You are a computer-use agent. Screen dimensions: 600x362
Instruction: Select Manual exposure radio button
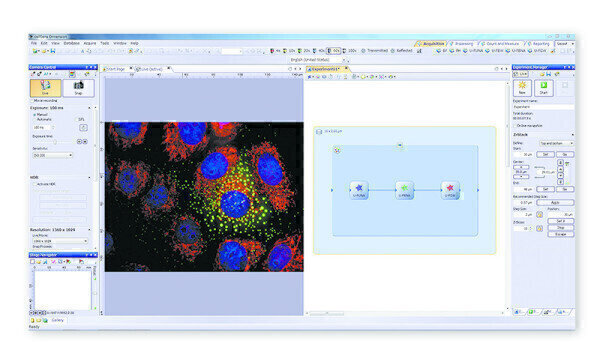[34, 114]
